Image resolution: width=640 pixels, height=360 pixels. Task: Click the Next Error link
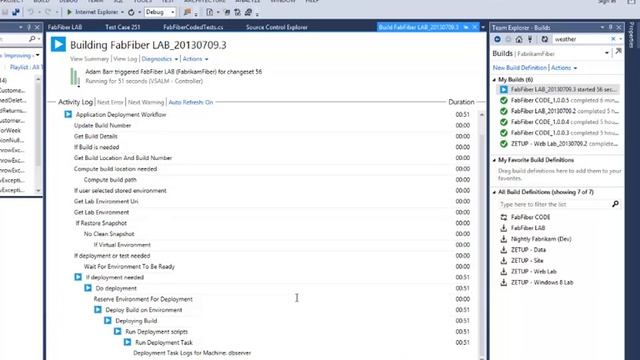point(110,102)
